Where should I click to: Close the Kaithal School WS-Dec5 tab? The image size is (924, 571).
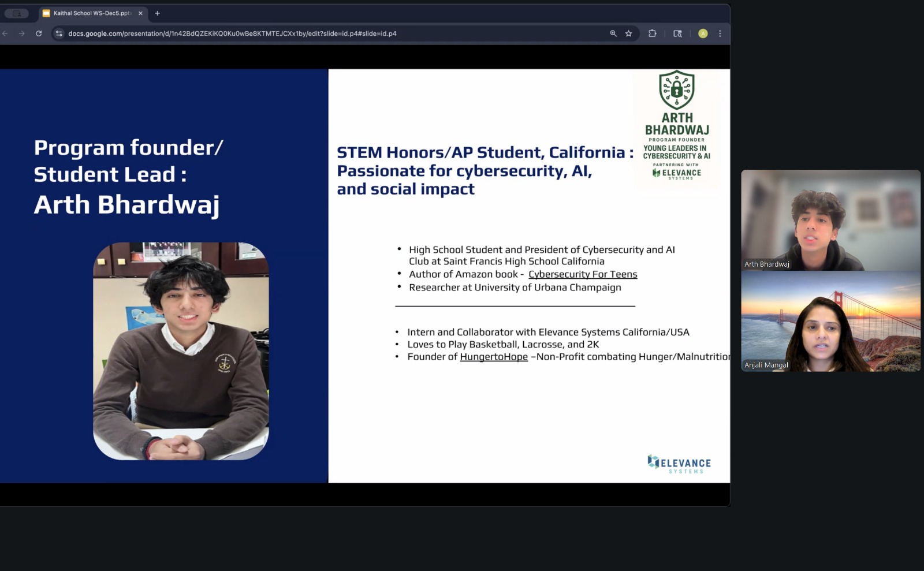[x=140, y=13]
